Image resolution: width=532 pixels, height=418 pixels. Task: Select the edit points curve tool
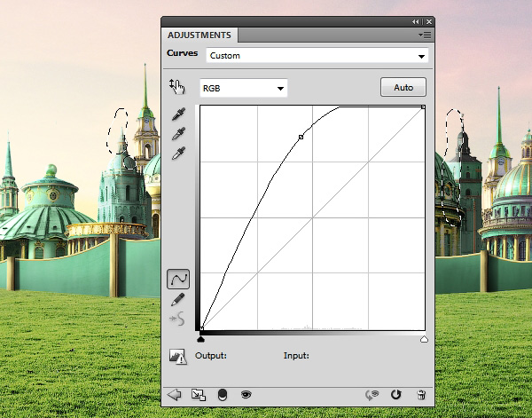point(178,280)
